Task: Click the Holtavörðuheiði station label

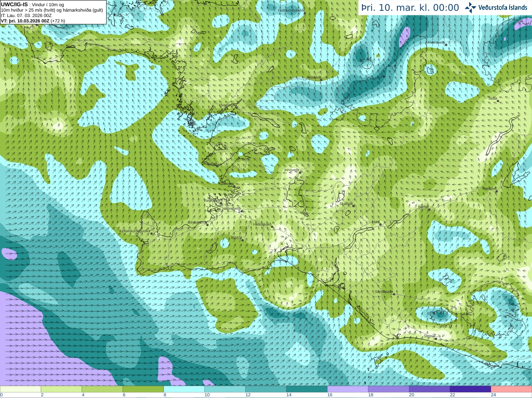Action: [291, 10]
